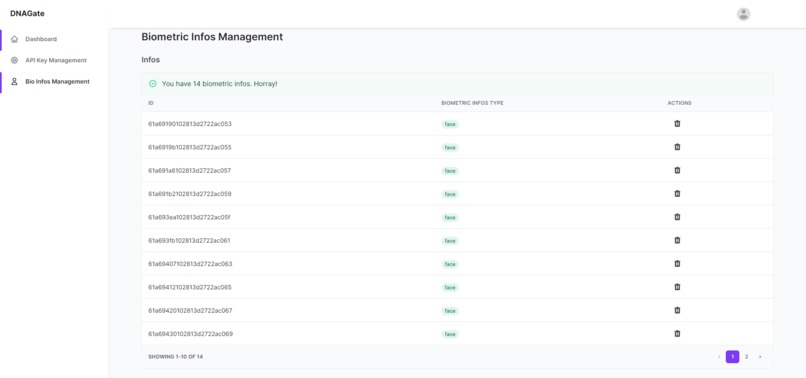Click face tag in row ending ac061
The height and width of the screenshot is (378, 806).
(450, 241)
